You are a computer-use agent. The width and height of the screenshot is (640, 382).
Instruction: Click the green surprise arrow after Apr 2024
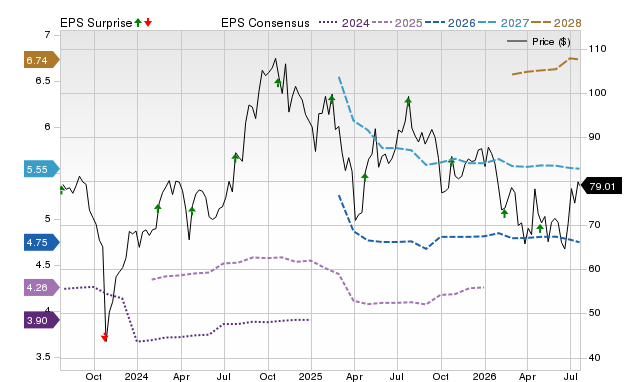click(x=192, y=211)
